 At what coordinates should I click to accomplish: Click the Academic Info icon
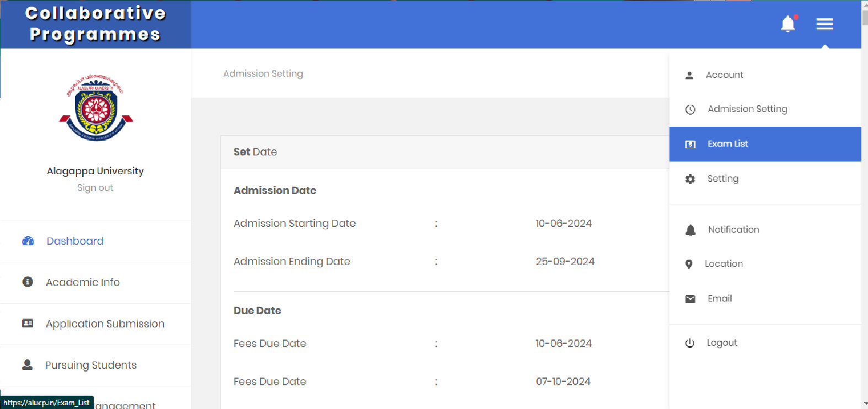click(28, 282)
